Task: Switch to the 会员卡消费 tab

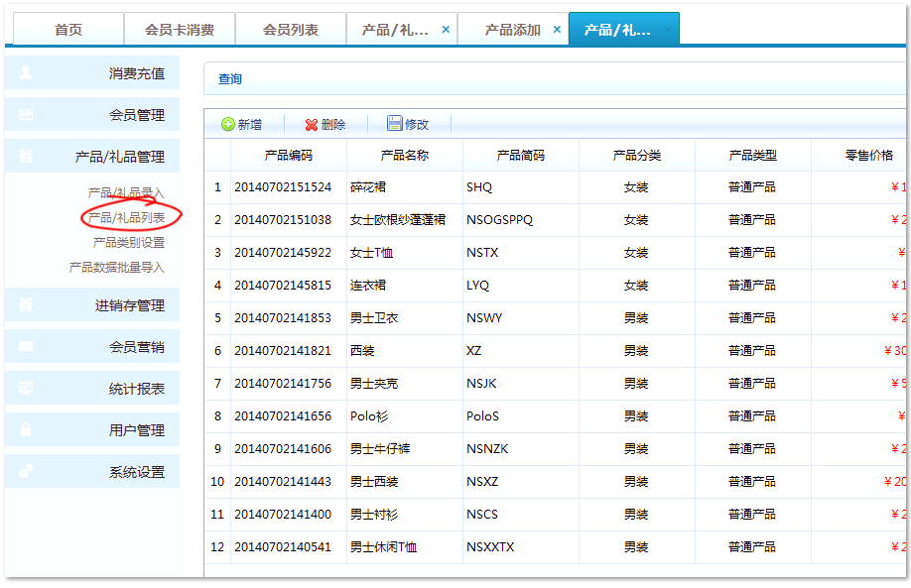Action: pos(180,30)
